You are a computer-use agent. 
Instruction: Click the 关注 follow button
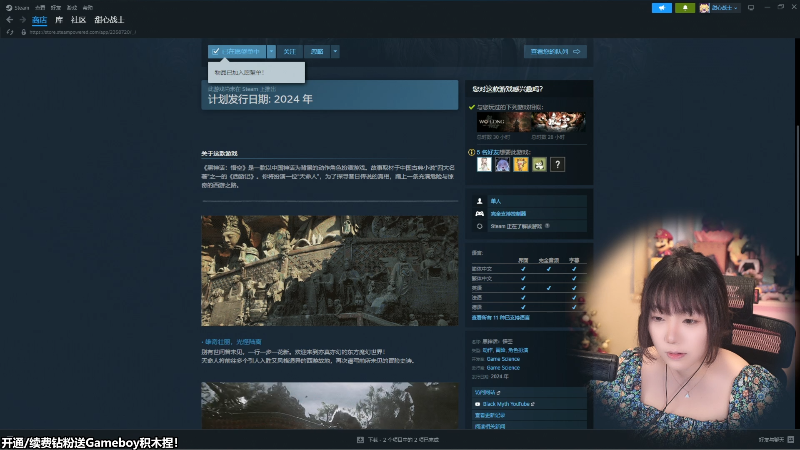pos(289,52)
